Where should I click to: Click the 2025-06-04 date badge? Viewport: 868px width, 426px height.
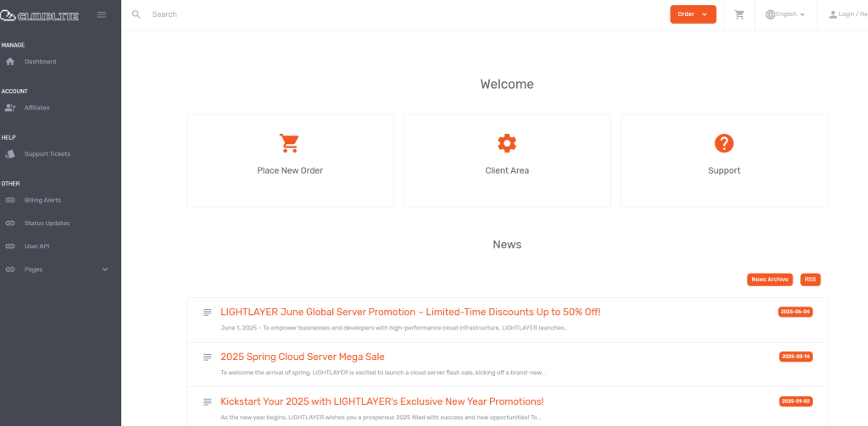[795, 312]
